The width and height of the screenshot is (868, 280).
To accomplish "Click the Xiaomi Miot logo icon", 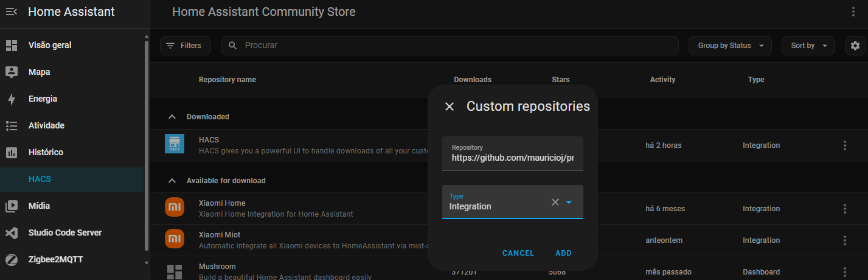I will 175,239.
